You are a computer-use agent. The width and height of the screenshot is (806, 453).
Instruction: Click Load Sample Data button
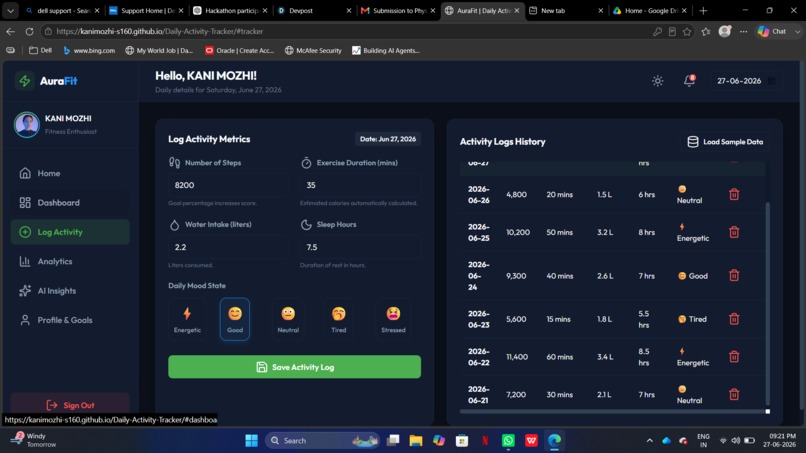pos(725,142)
